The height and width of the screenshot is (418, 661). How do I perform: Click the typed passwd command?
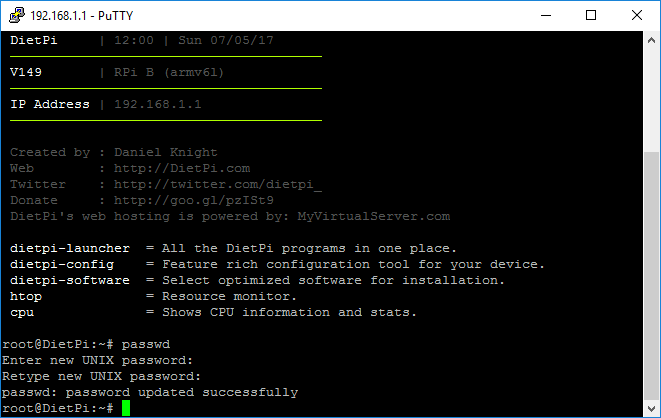146,345
